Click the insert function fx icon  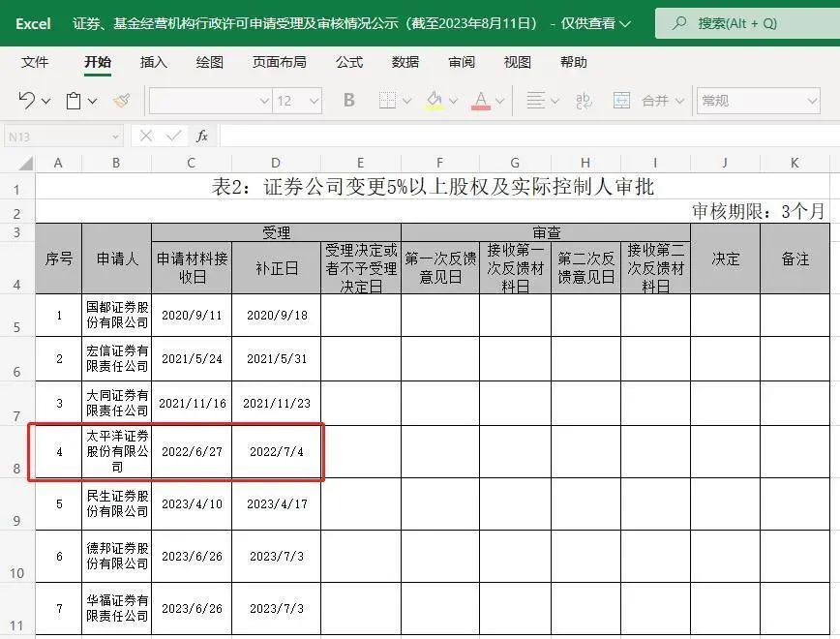202,137
